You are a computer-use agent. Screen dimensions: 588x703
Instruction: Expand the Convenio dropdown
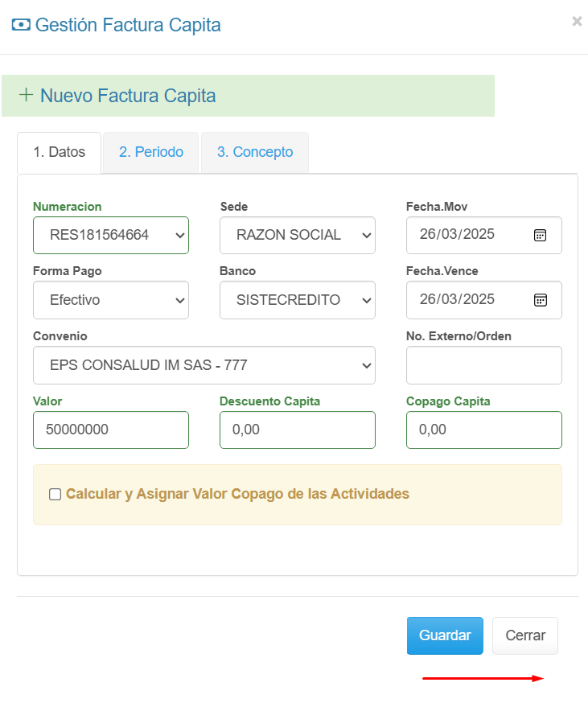click(204, 365)
